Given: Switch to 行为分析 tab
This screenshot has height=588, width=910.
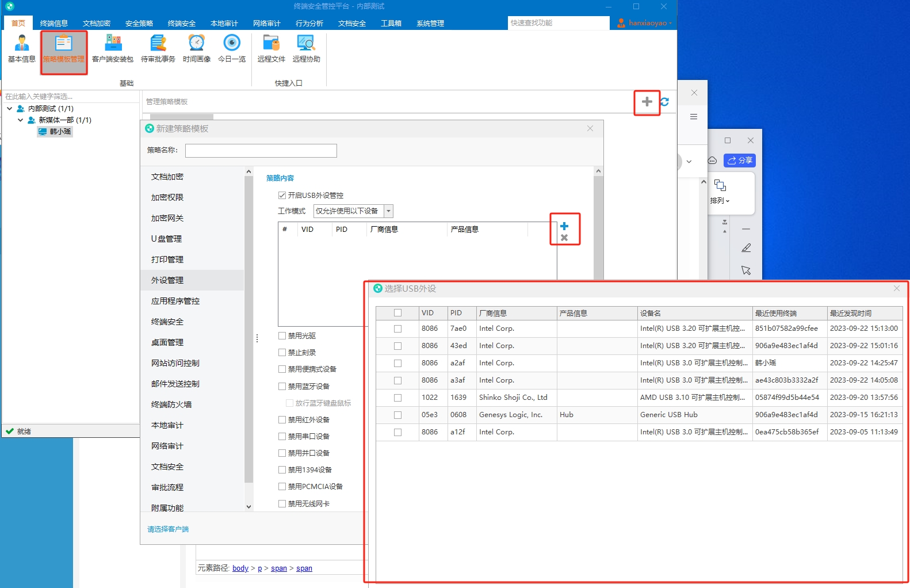Looking at the screenshot, I should (x=309, y=24).
